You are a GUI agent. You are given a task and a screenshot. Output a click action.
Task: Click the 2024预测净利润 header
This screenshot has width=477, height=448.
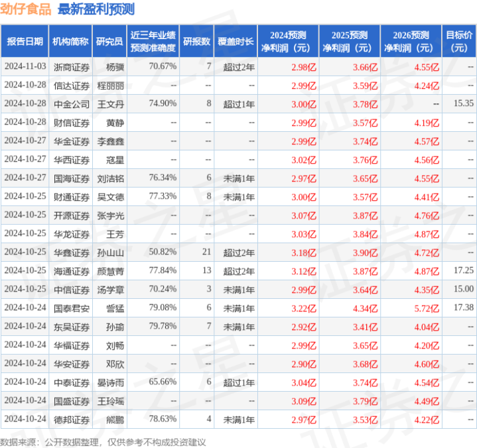(x=288, y=41)
